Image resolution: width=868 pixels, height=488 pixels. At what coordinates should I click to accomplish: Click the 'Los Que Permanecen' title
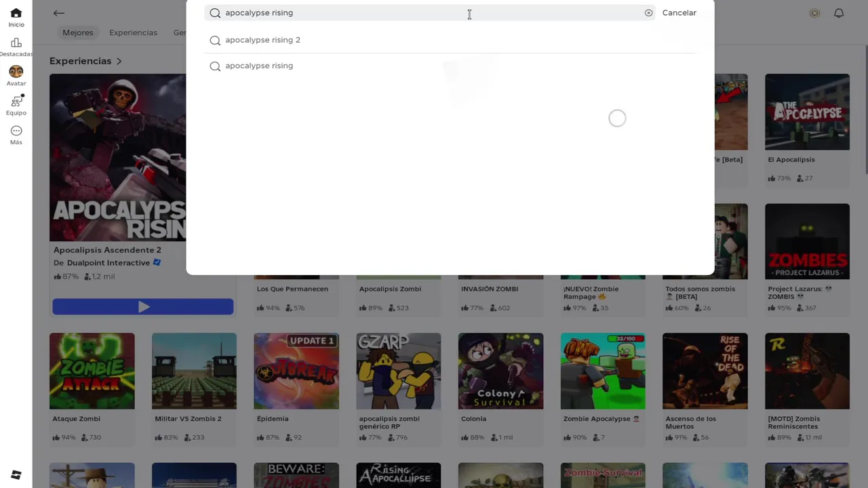pos(292,289)
